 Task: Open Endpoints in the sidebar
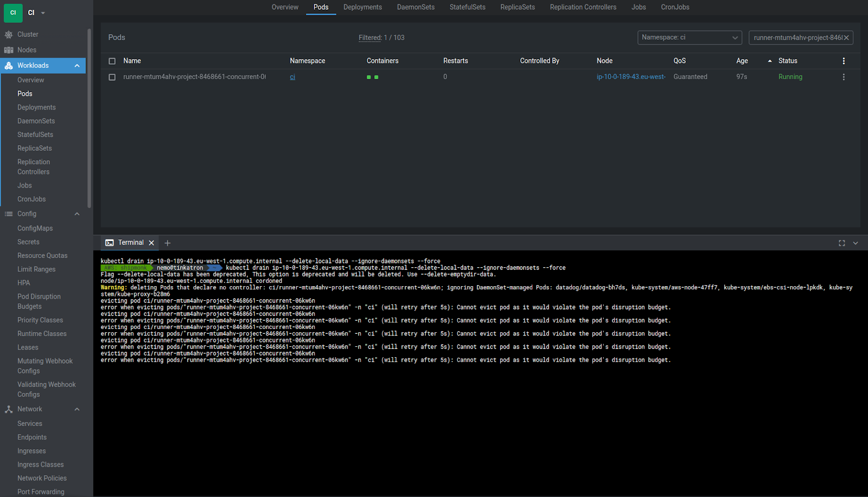[32, 437]
